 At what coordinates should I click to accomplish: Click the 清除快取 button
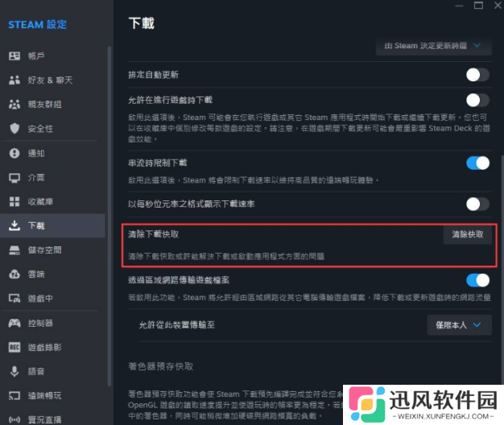[x=467, y=234]
